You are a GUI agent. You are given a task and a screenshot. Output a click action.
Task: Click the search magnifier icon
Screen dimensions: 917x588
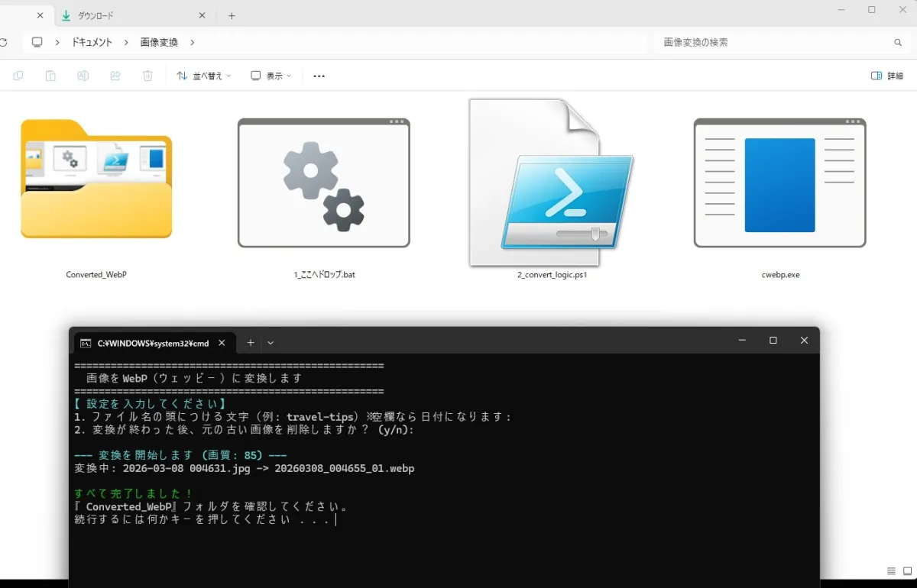pyautogui.click(x=898, y=43)
